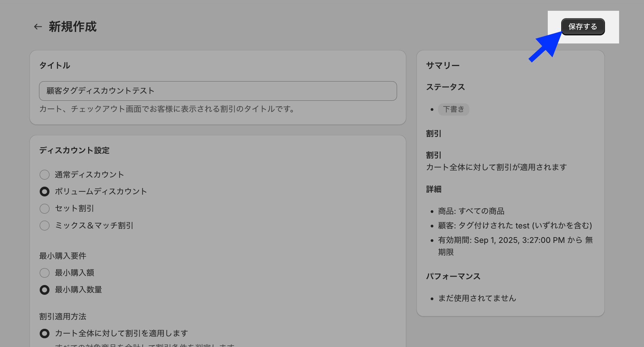Select カート全体に対して割引を適用します radio option
Viewport: 644px width, 347px height.
click(x=44, y=333)
